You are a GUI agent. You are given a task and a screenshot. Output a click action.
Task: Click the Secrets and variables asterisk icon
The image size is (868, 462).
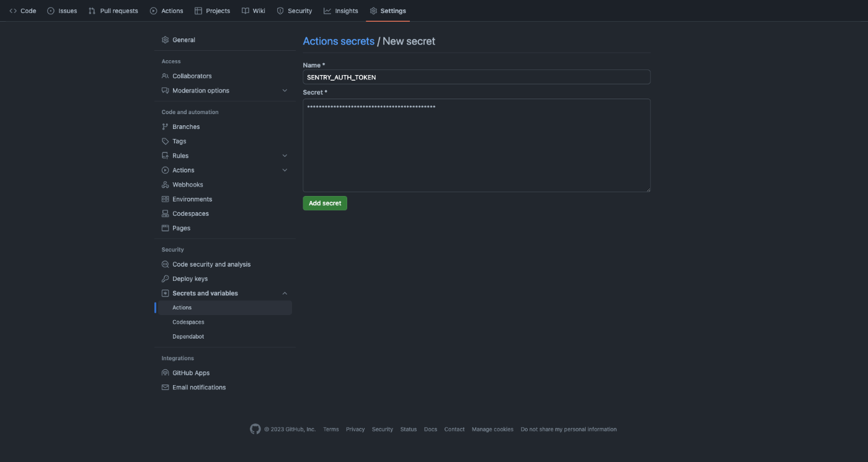(x=165, y=293)
